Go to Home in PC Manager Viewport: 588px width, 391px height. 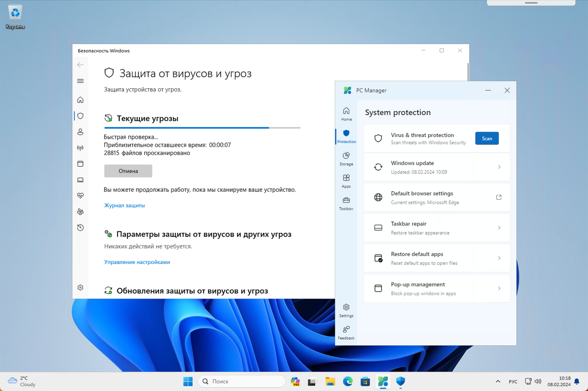pyautogui.click(x=346, y=114)
